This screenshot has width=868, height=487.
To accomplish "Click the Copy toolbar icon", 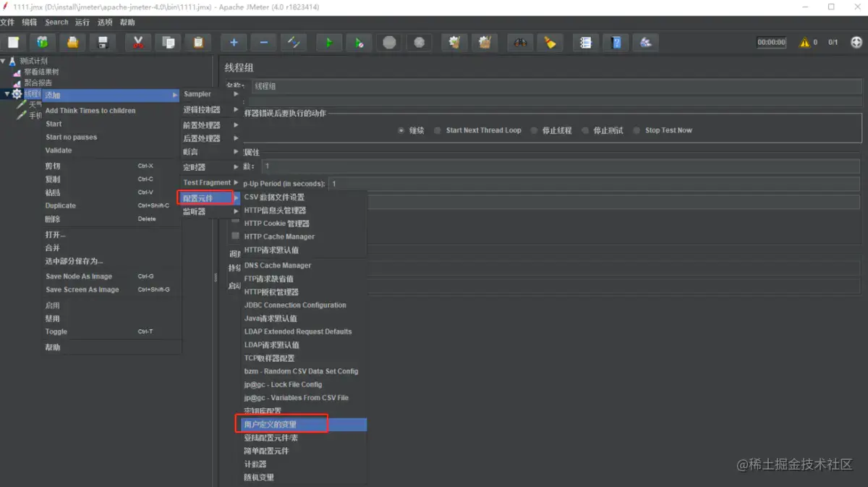I will (168, 42).
